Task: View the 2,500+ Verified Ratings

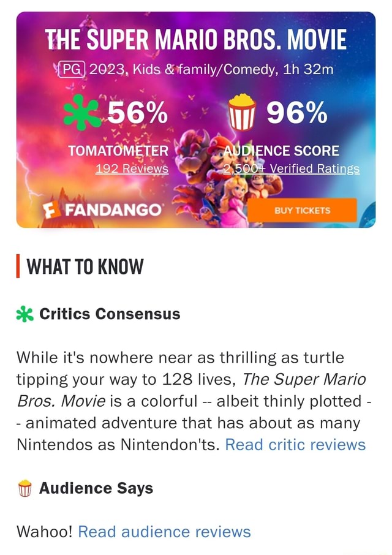Action: 291,170
